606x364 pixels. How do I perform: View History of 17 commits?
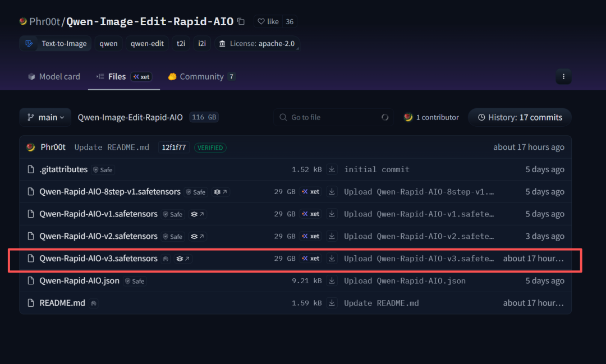pos(520,117)
